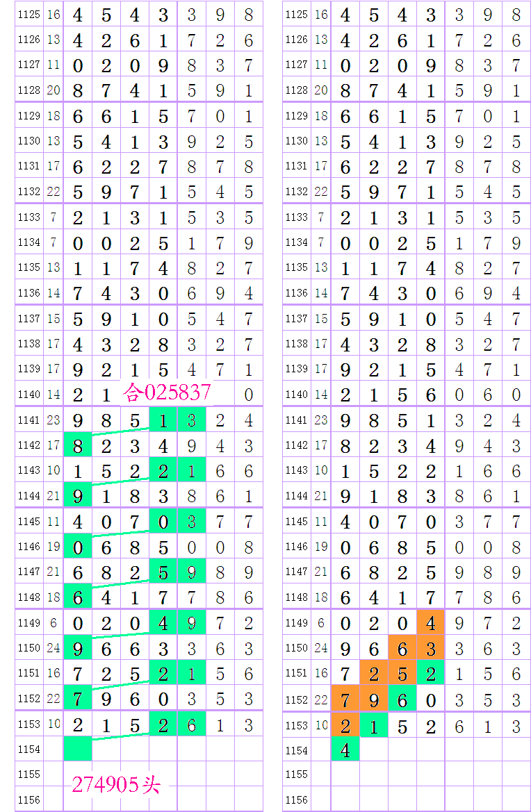Click row label 1125 in left table
531x812 pixels.
click(x=28, y=15)
